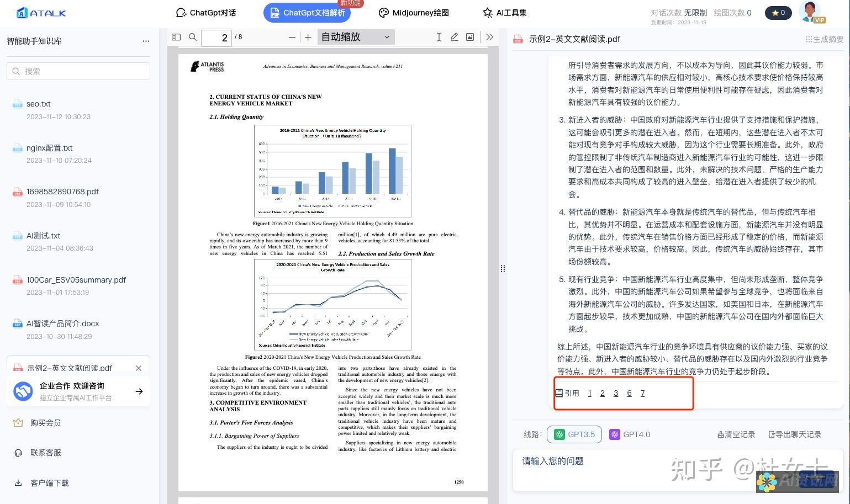The height and width of the screenshot is (504, 850).
Task: Click the question input box
Action: point(678,470)
